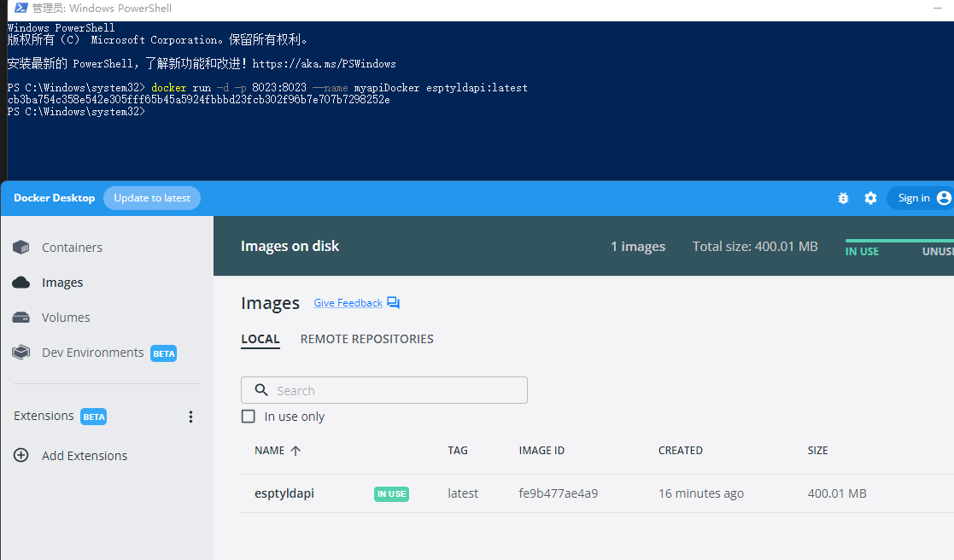The width and height of the screenshot is (954, 560).
Task: Click the last PowerShell prompt line
Action: pyautogui.click(x=76, y=112)
